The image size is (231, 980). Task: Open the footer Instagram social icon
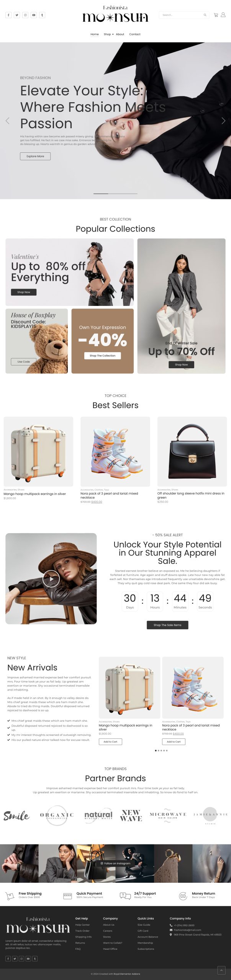(x=21, y=959)
